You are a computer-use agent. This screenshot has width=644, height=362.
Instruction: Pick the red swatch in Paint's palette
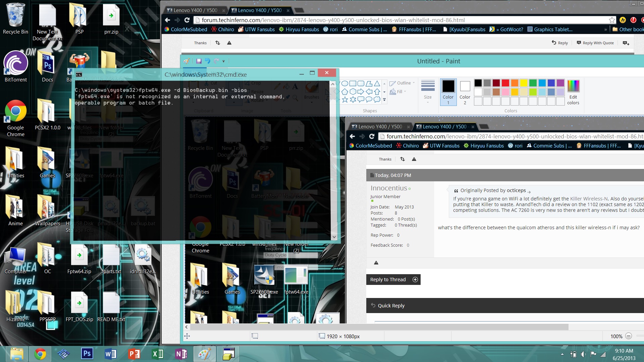505,83
